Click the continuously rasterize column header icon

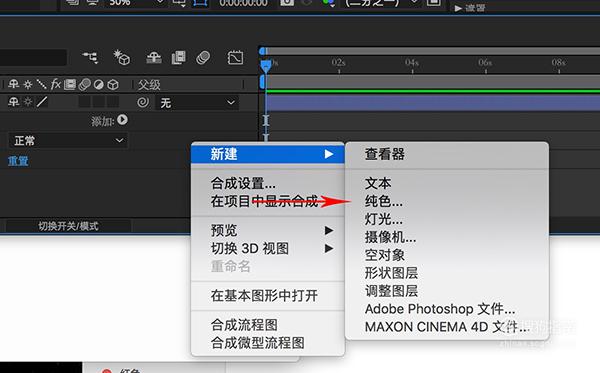28,84
